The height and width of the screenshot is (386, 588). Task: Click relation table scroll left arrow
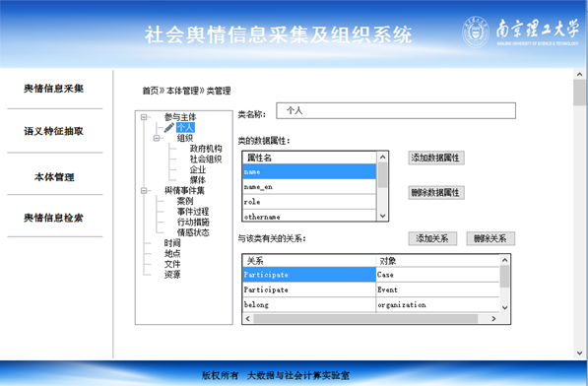click(247, 318)
